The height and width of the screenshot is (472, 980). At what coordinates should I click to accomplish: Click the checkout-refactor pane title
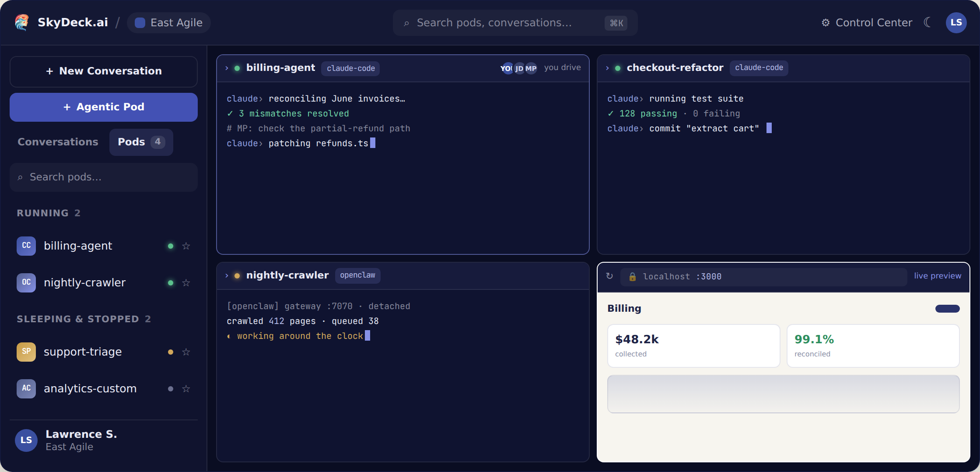(675, 68)
